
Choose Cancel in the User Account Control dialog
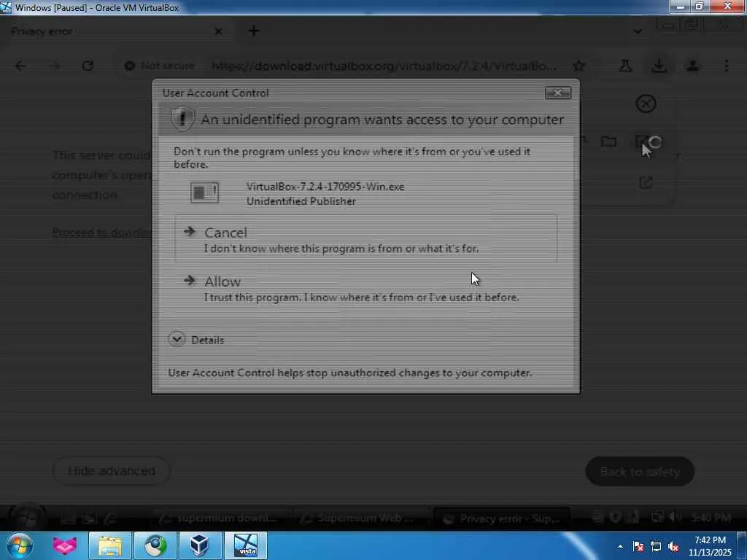tap(366, 239)
